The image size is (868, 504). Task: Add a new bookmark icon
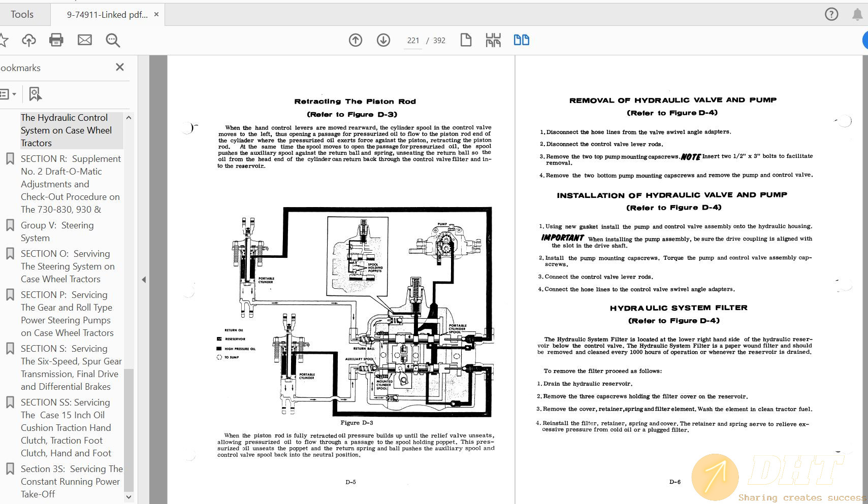35,94
